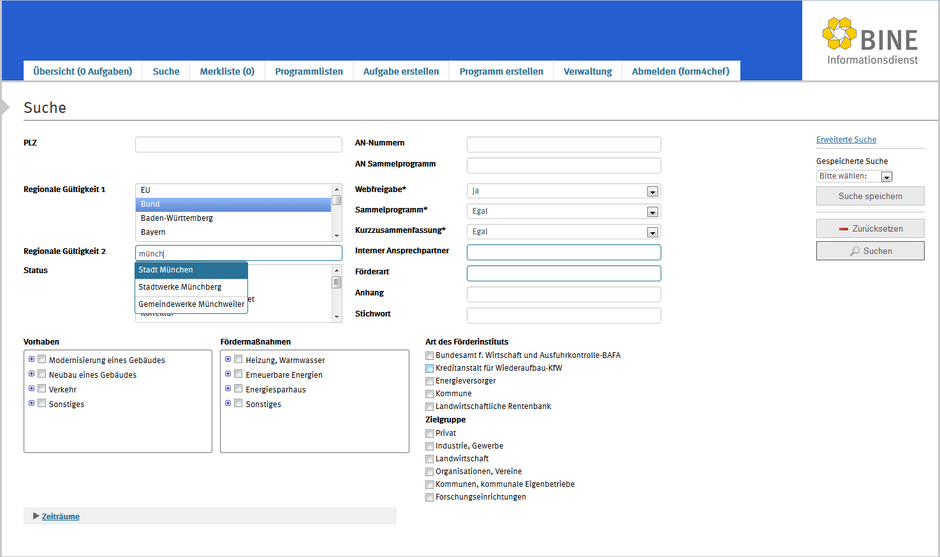Image resolution: width=940 pixels, height=557 pixels.
Task: Tick the Heizung, Warmwasser checkbox
Action: 239,359
